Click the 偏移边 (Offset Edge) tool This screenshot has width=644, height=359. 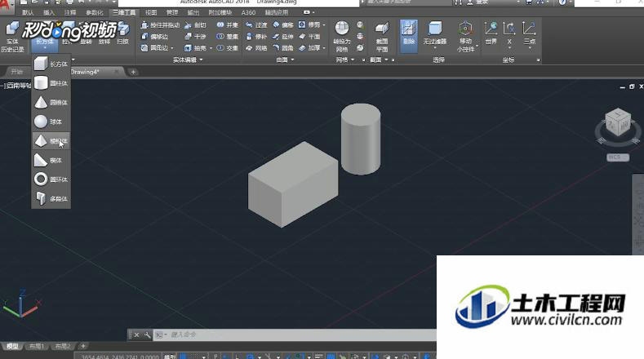pyautogui.click(x=155, y=37)
